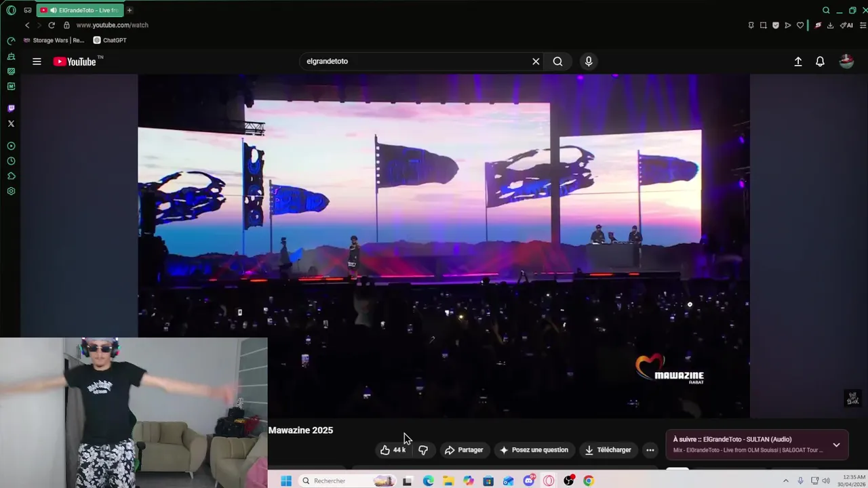Open the GX Control speedometer sidebar icon

point(11,41)
